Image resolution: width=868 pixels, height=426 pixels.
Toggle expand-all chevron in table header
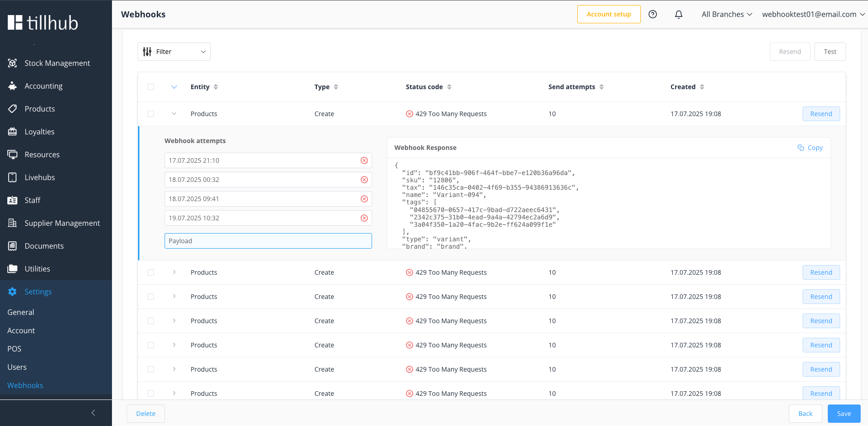174,87
